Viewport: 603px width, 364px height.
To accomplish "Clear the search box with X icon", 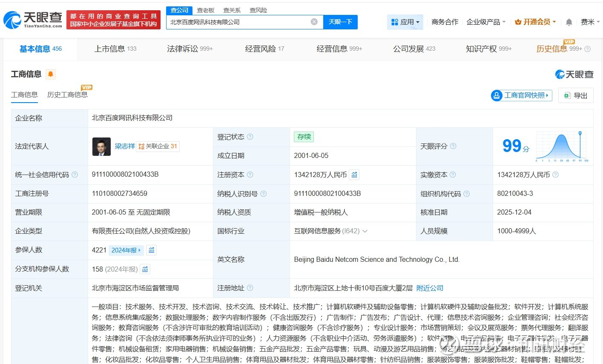I will pyautogui.click(x=314, y=22).
